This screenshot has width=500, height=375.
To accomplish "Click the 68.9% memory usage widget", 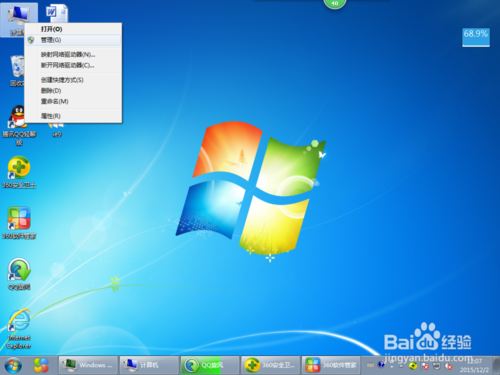I will point(476,37).
